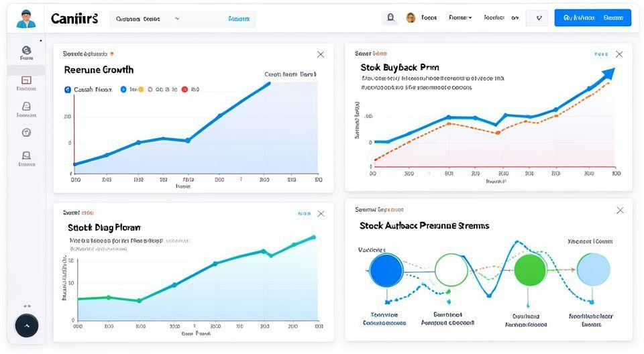Open the notification bell icon in header
Viewport: 644px width, 354px height.
(390, 17)
